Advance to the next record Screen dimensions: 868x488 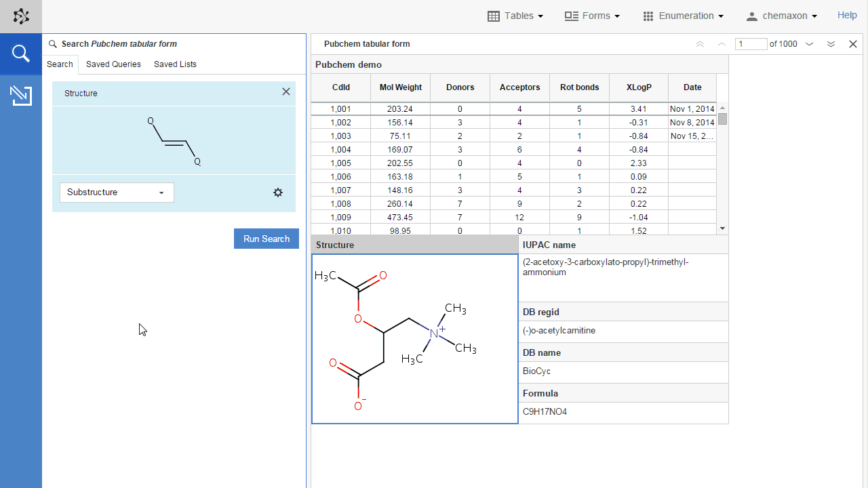coord(809,44)
